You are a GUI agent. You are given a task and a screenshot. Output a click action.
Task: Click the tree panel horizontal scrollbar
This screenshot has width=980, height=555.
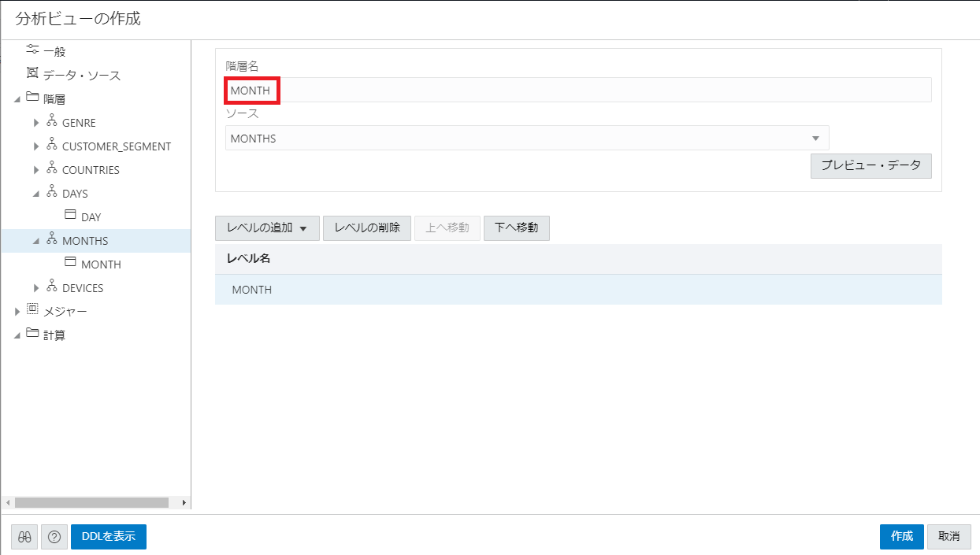pos(91,502)
